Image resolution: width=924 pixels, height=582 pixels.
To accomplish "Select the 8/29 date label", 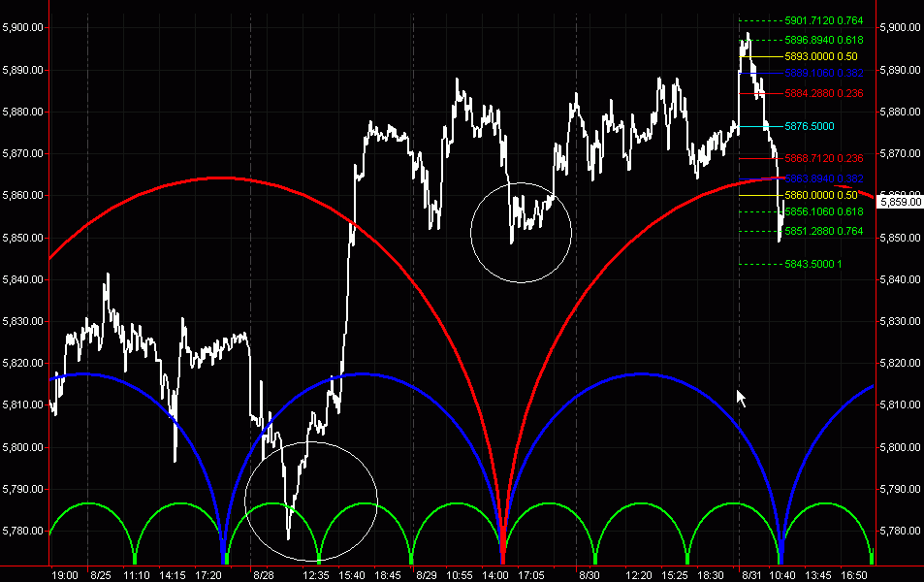I will click(x=427, y=575).
